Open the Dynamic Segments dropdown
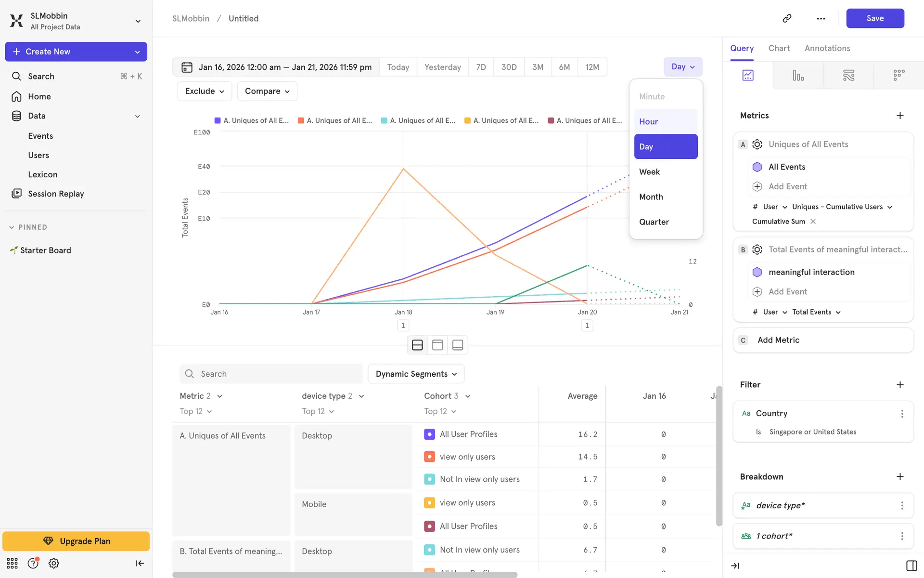 pos(416,374)
